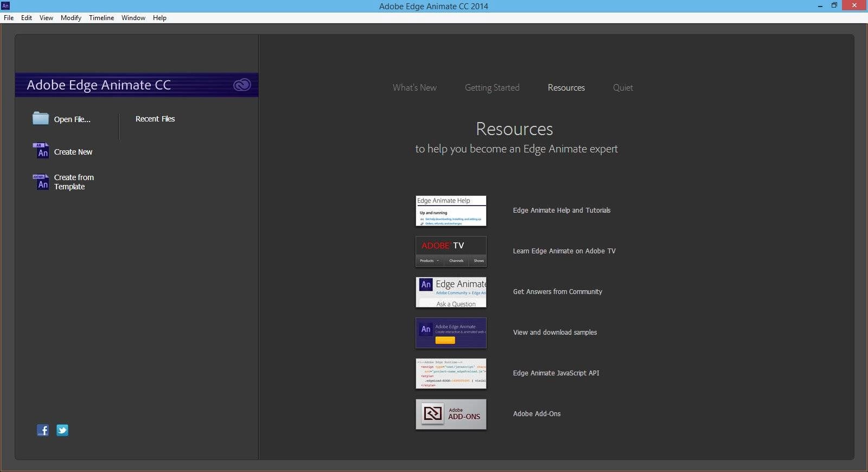Open the Edit menu
Image resolution: width=868 pixels, height=472 pixels.
(27, 18)
